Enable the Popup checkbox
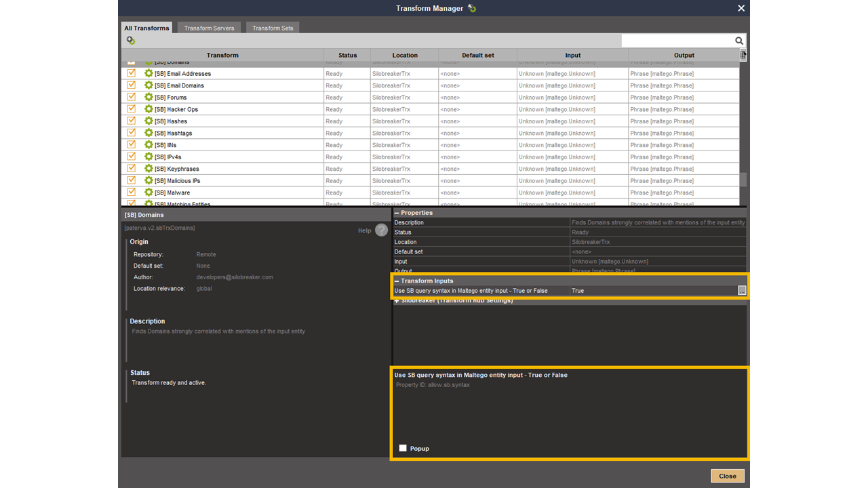868x488 pixels. pyautogui.click(x=403, y=448)
